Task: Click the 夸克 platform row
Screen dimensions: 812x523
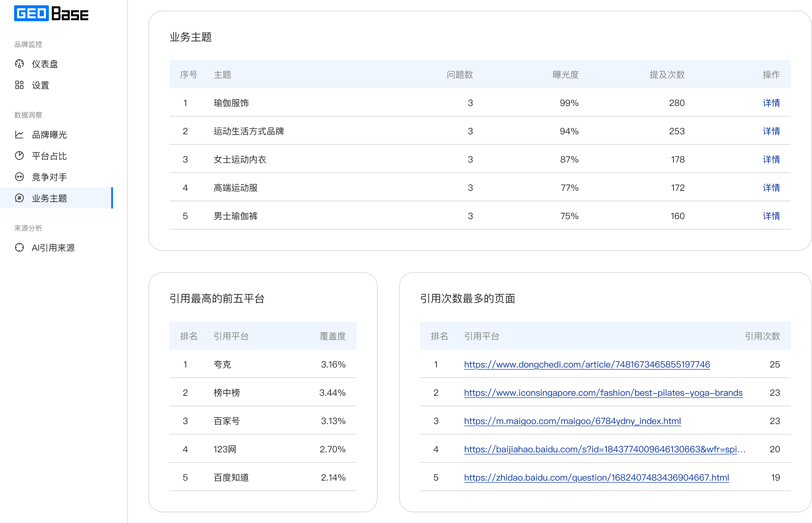Action: (x=263, y=364)
